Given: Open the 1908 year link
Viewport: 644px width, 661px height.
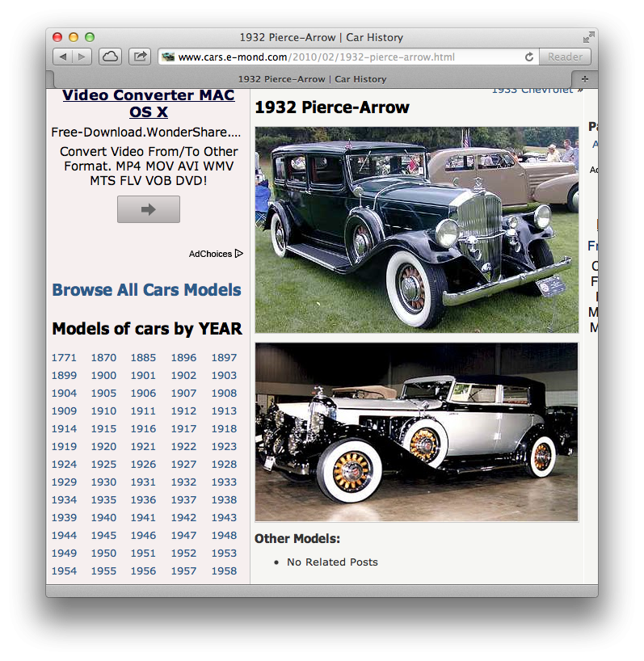Looking at the screenshot, I should [224, 393].
